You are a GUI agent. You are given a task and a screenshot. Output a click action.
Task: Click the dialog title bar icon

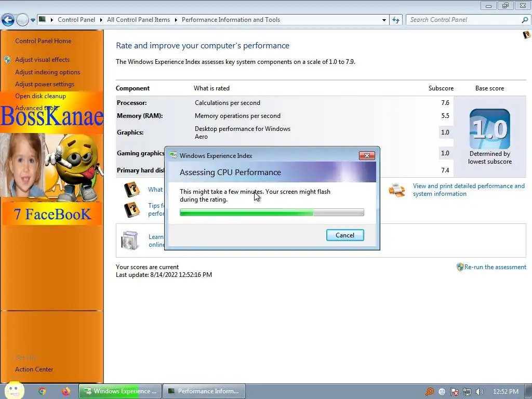[174, 155]
